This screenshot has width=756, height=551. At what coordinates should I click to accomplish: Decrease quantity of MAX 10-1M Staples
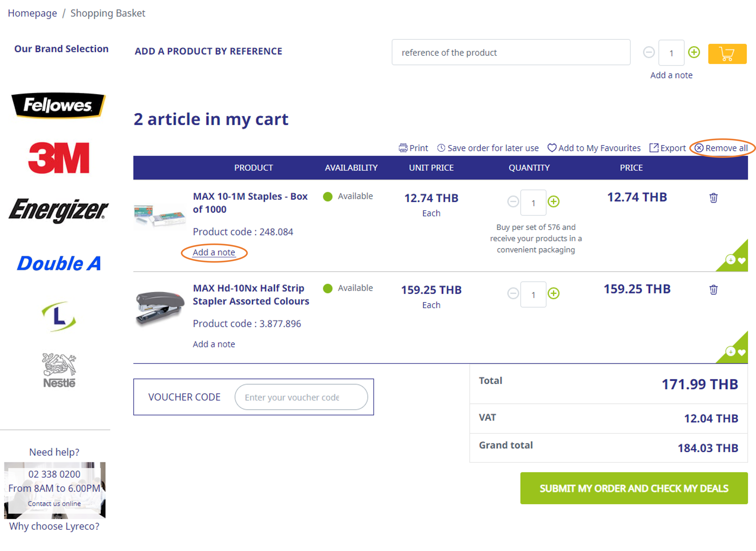(x=513, y=201)
